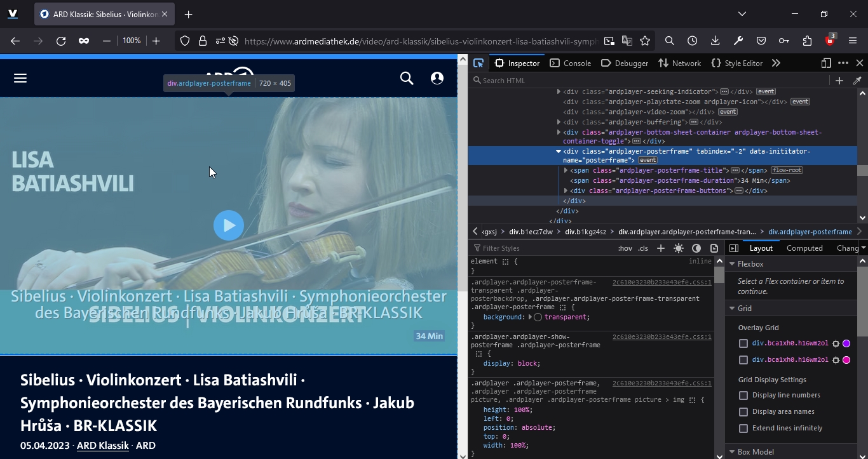Expand the ardplayer-posterframe-buttons div

[566, 190]
